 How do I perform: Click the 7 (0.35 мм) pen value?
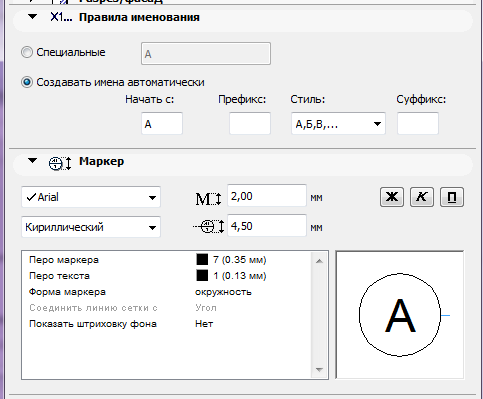click(x=240, y=260)
